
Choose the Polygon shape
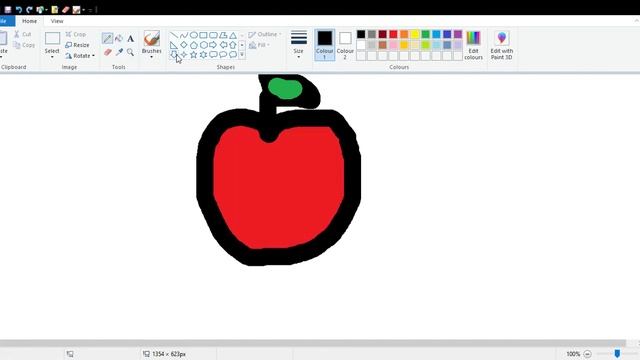(x=223, y=35)
